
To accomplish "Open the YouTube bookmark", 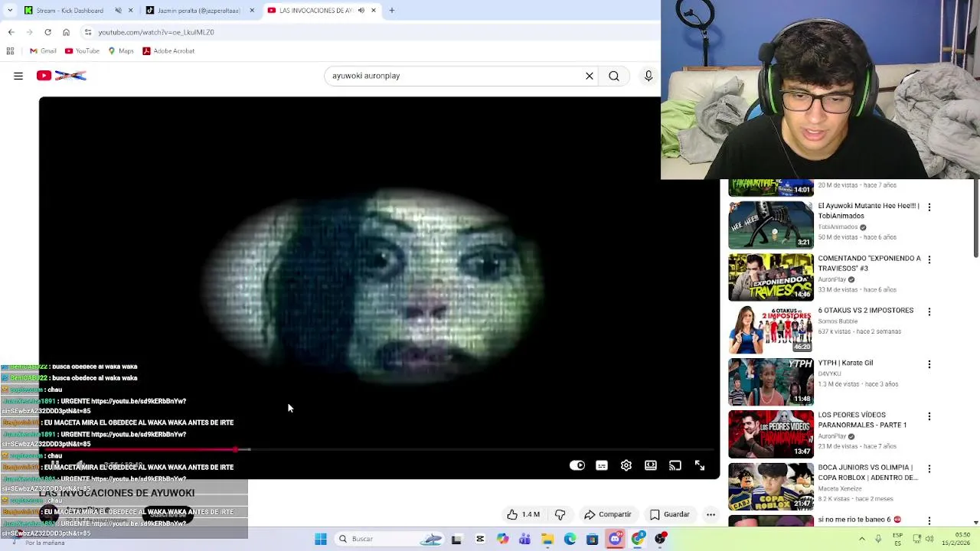I will 82,51.
